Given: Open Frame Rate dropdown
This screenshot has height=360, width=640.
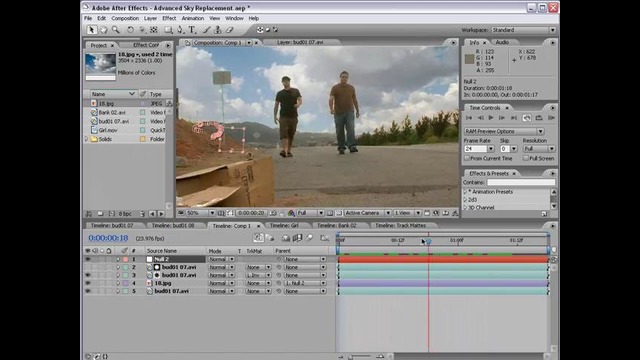Looking at the screenshot, I should pyautogui.click(x=491, y=149).
